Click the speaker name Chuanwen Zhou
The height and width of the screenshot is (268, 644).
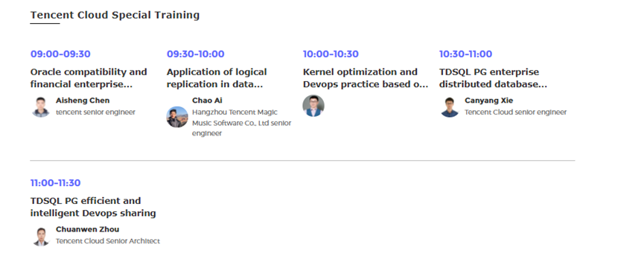pyautogui.click(x=88, y=229)
